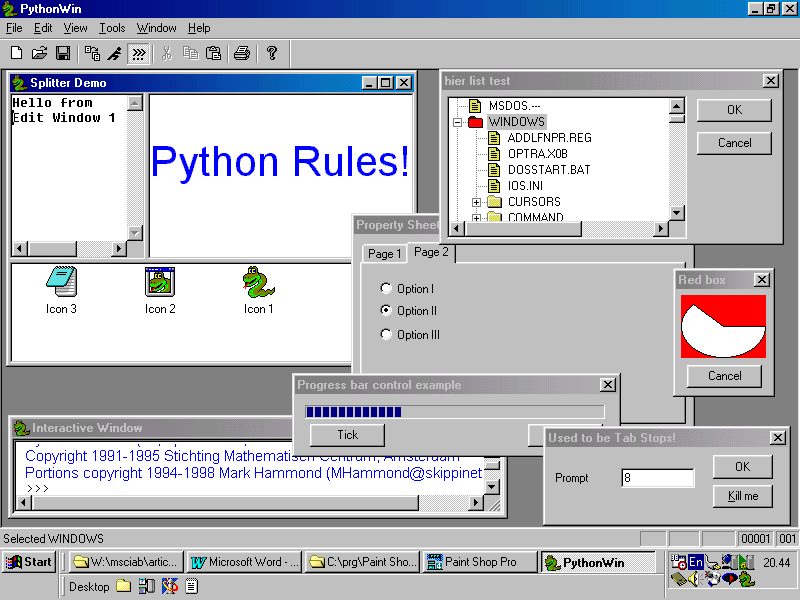Screen dimensions: 800x600
Task: Click the Import module toolbar icon
Action: [92, 53]
